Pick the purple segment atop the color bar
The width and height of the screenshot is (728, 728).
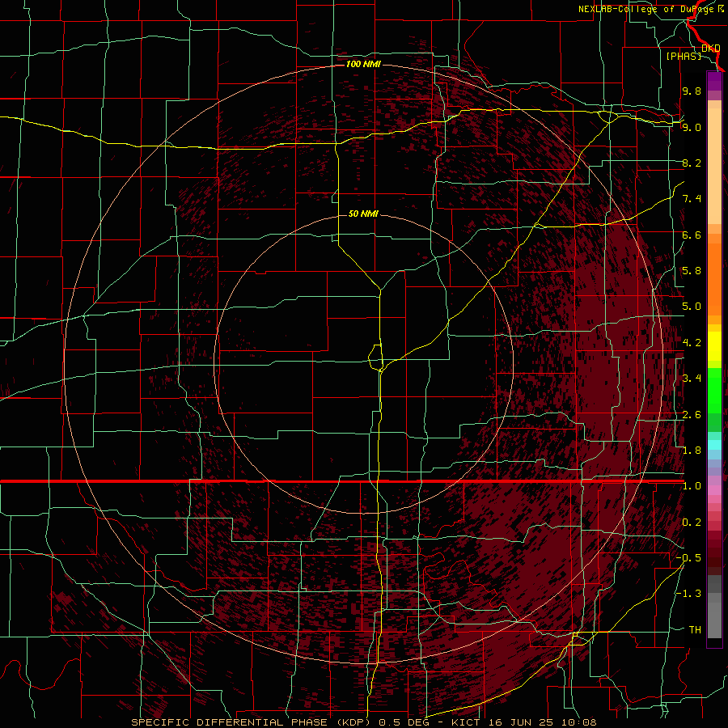point(714,81)
